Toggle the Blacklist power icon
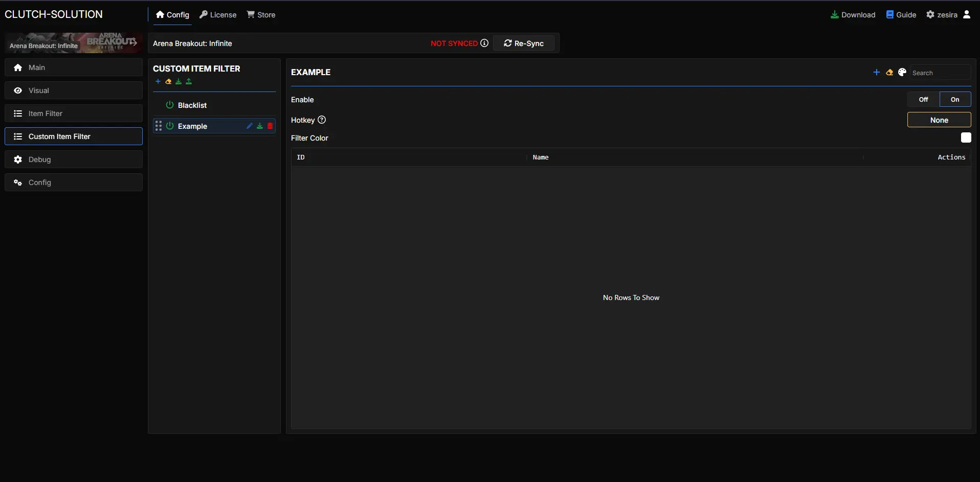 (x=170, y=105)
